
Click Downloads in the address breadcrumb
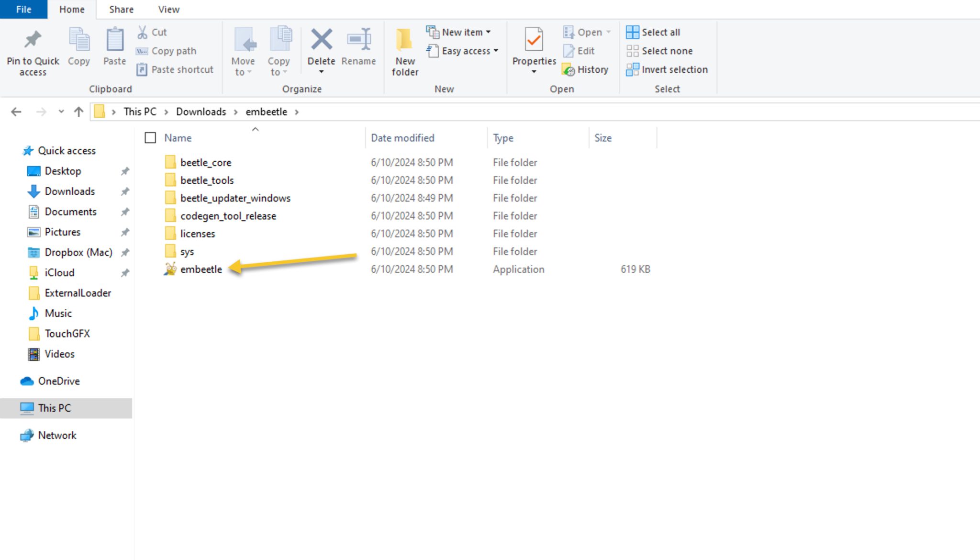click(201, 112)
